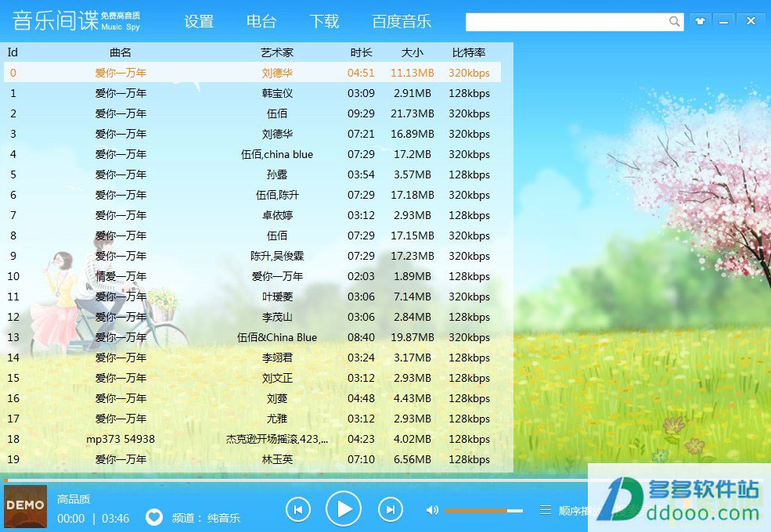Click the 16.89MB size cell

point(412,134)
